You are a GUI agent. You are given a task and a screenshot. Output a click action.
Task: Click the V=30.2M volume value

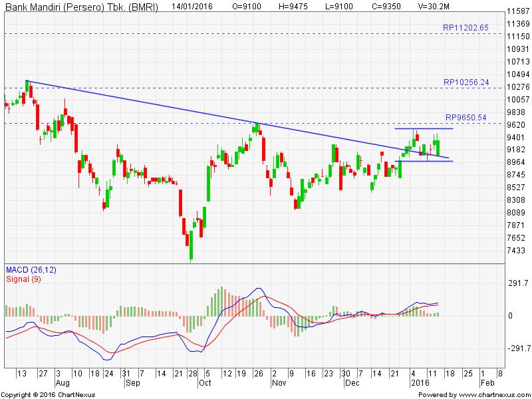434,6
